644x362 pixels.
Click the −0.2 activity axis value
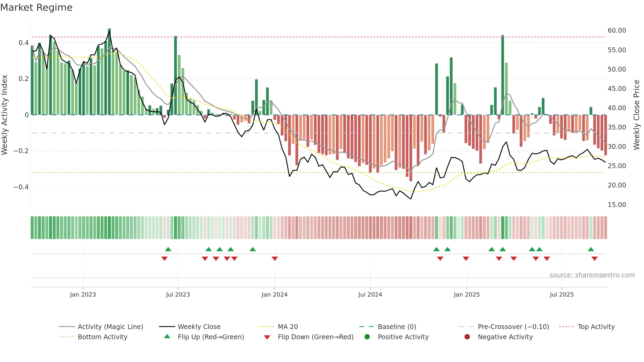tap(21, 151)
